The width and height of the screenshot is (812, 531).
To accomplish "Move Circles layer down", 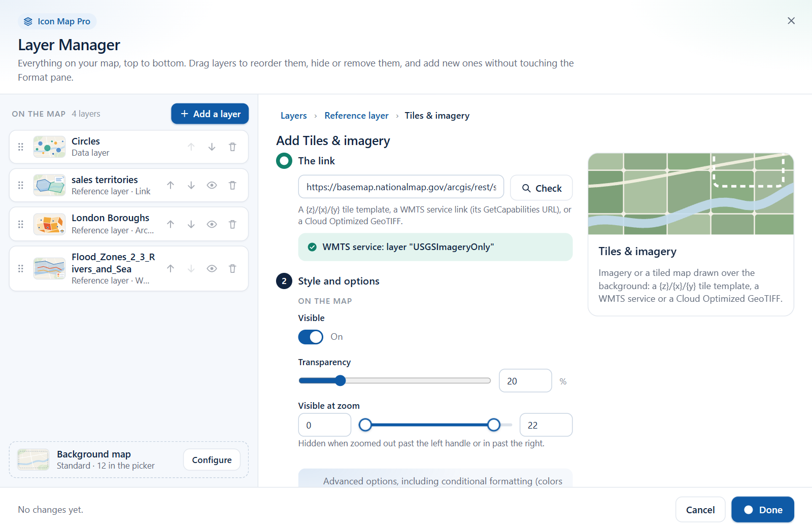I will pyautogui.click(x=212, y=147).
